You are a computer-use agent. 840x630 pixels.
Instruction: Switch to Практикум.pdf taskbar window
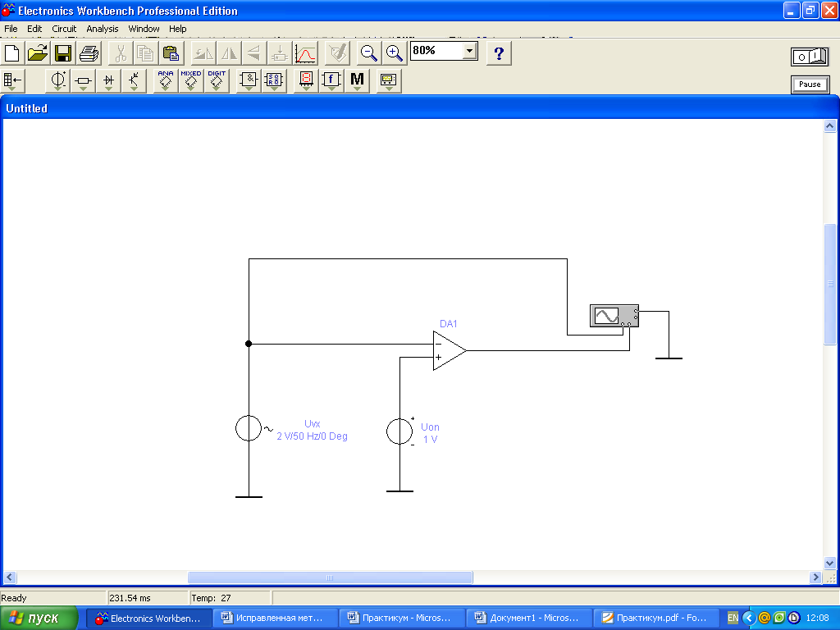click(655, 619)
